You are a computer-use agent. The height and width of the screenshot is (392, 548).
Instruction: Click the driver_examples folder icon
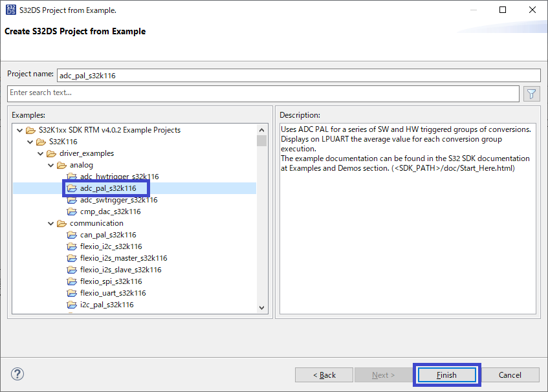pos(51,153)
